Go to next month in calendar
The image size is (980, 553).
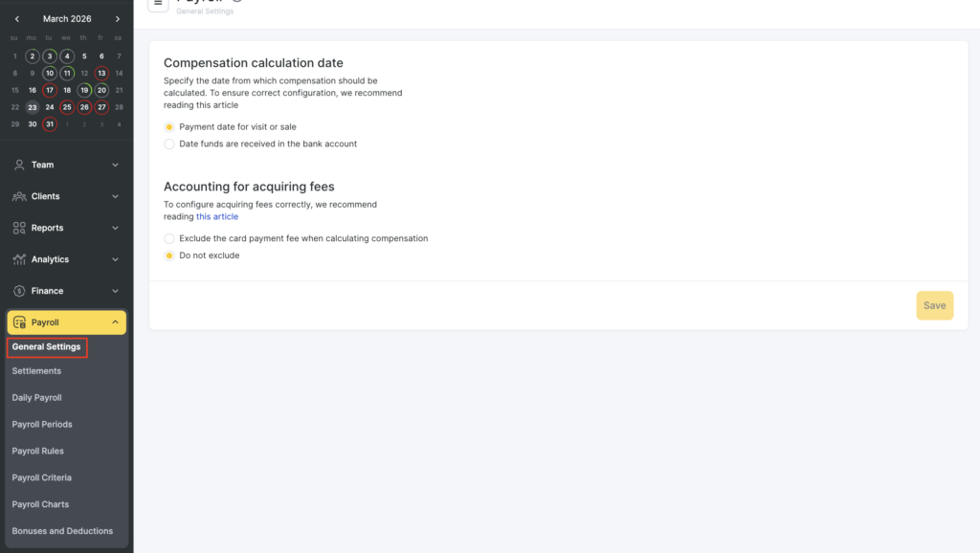click(x=118, y=19)
